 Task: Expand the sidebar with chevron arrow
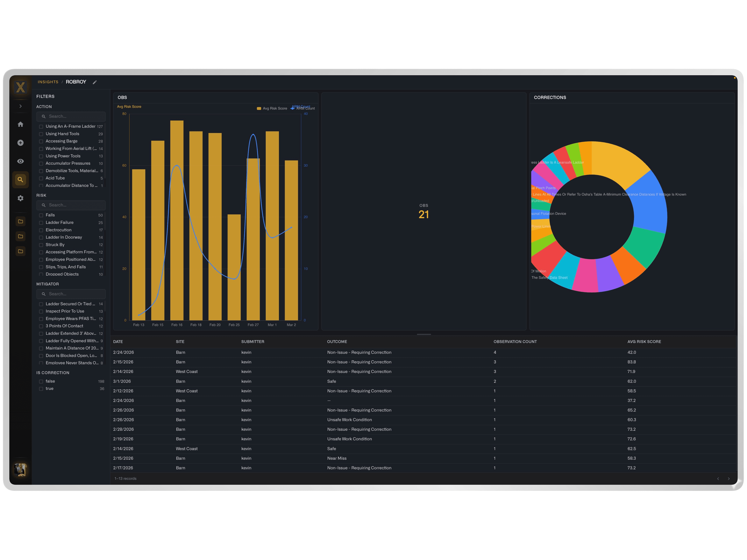(x=21, y=106)
